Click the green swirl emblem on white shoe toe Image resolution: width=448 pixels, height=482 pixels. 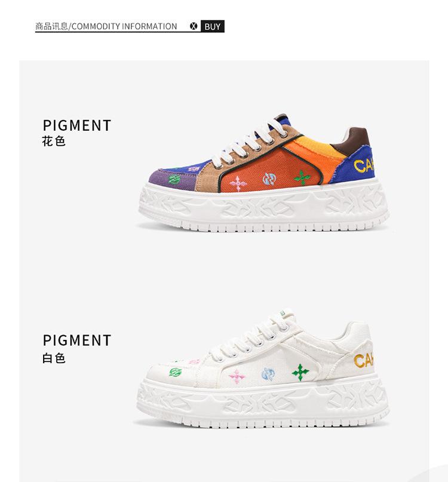(x=175, y=372)
